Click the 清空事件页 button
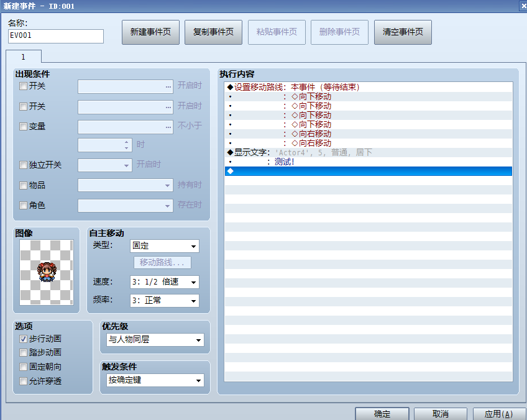Screen dimensions: 527x420 click(403, 32)
